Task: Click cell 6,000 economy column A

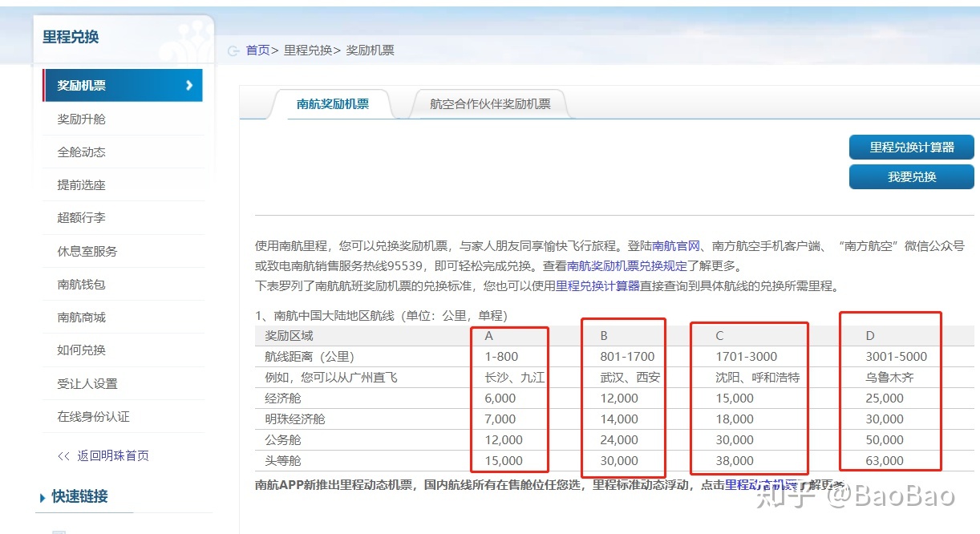Action: tap(500, 398)
